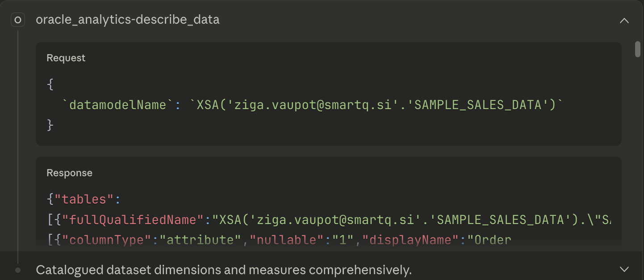Click the scrollbar on the Response panel
Viewport: 644px width, 280px height.
click(638, 50)
